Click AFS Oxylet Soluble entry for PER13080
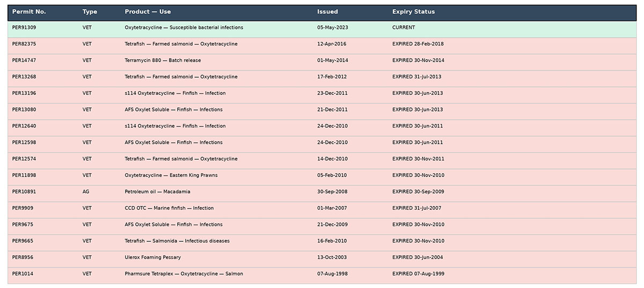The image size is (644, 288). (x=173, y=110)
